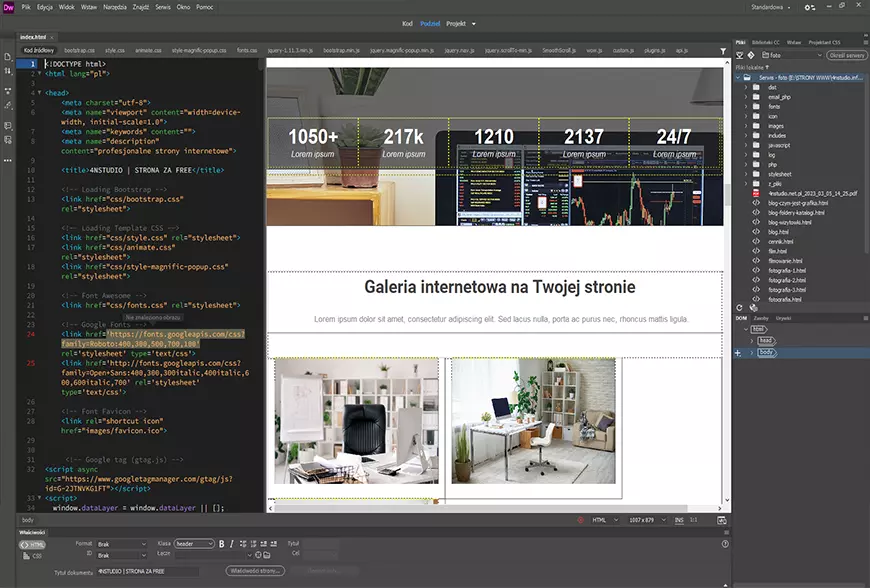The height and width of the screenshot is (588, 870).
Task: Open the Narzędzia menu
Action: (x=115, y=7)
